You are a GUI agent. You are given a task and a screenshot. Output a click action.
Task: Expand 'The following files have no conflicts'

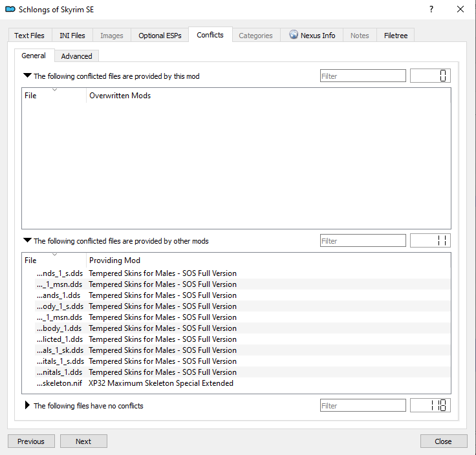point(27,405)
